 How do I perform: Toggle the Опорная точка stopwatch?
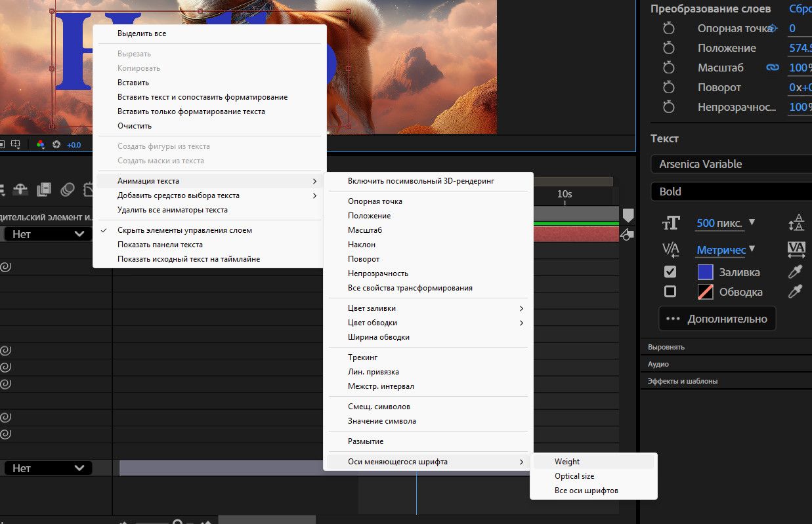pos(669,28)
